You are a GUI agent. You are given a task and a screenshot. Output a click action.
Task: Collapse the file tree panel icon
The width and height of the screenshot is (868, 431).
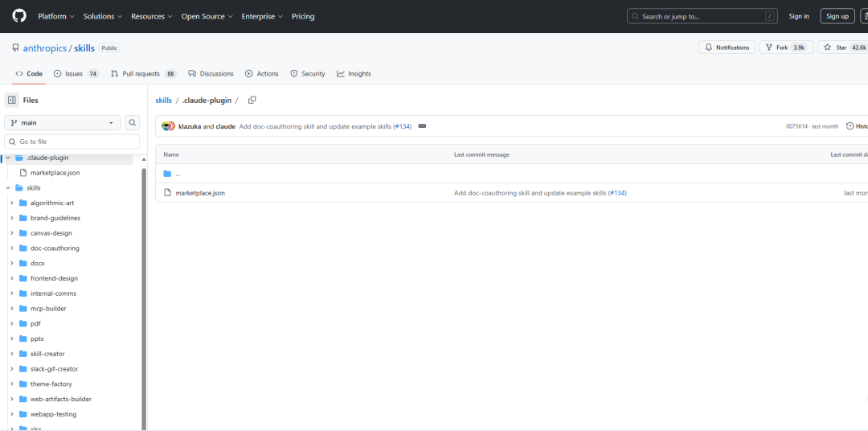point(11,101)
